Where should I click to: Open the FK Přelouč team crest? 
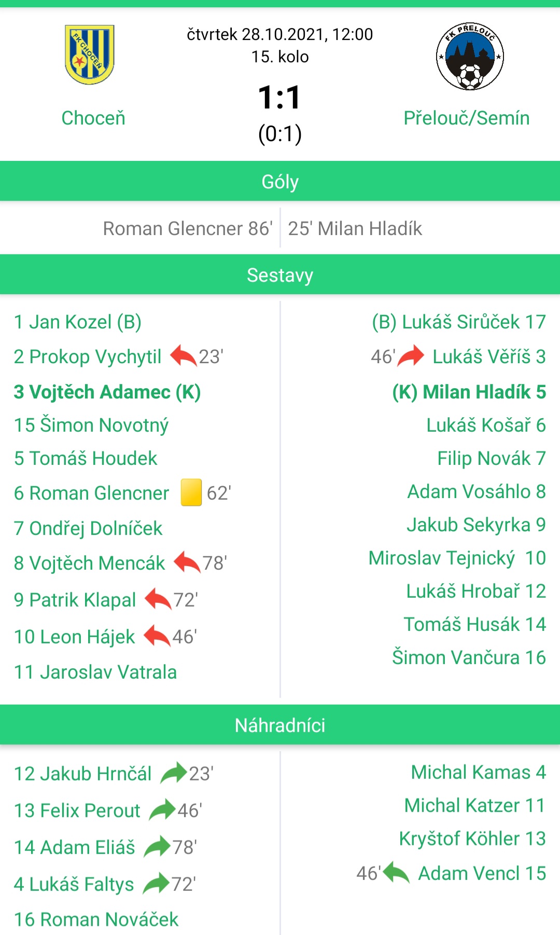470,57
